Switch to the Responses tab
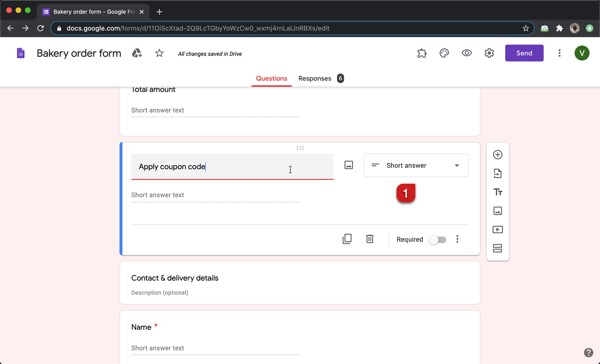 (x=315, y=78)
